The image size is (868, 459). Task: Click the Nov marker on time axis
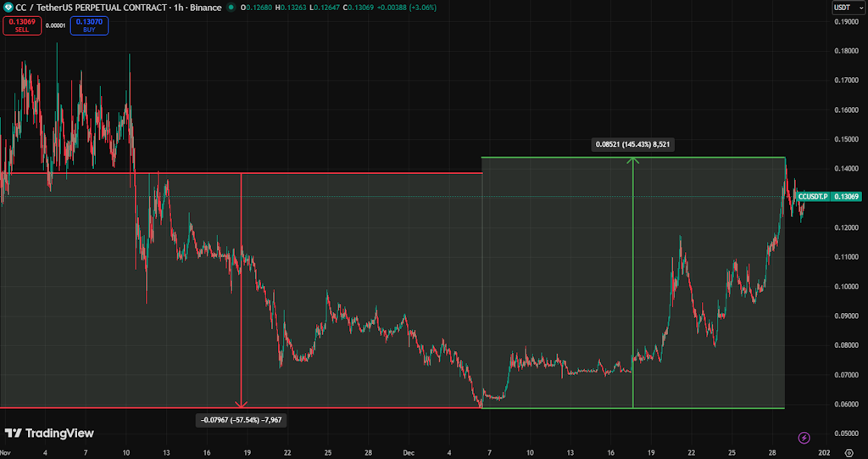coord(8,454)
